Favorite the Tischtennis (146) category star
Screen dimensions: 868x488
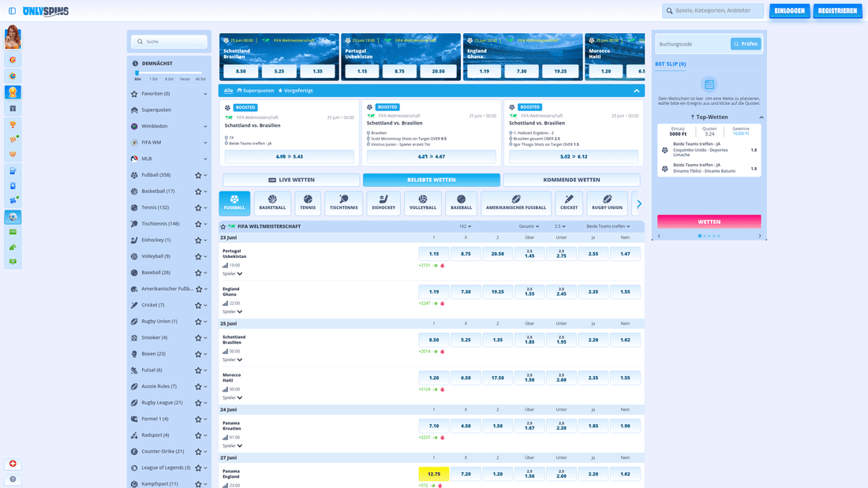(x=198, y=224)
